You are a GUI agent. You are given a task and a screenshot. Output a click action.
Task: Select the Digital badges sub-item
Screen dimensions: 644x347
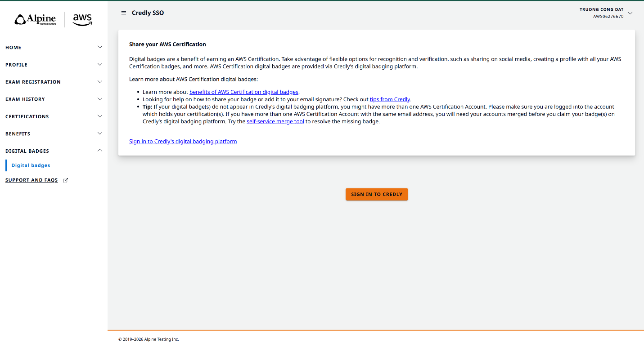[x=31, y=165]
